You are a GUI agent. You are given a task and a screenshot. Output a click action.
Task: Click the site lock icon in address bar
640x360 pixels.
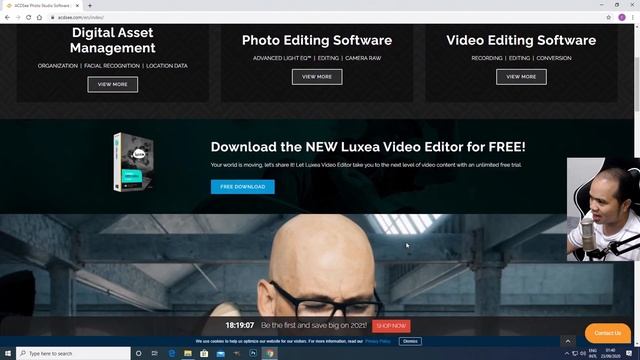point(53,18)
